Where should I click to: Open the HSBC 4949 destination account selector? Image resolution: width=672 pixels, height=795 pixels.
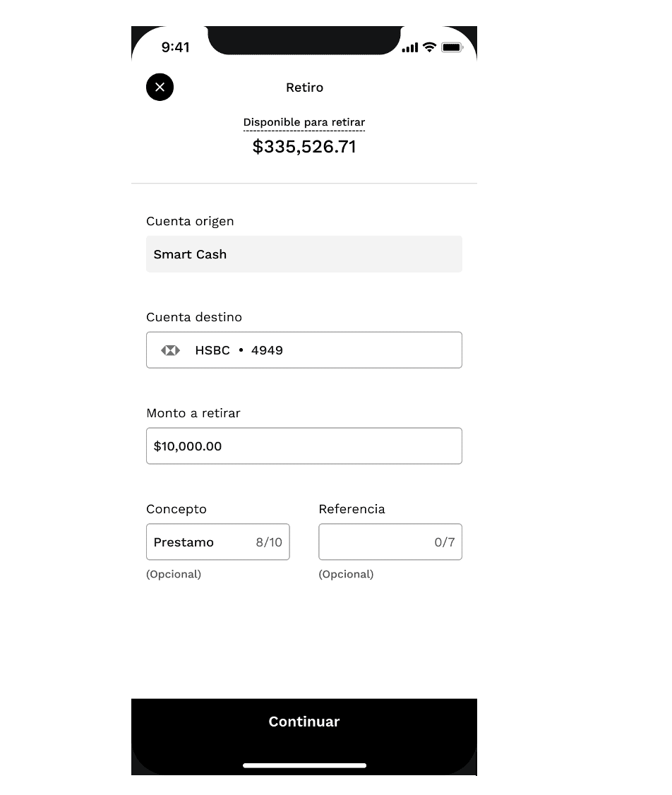(304, 350)
